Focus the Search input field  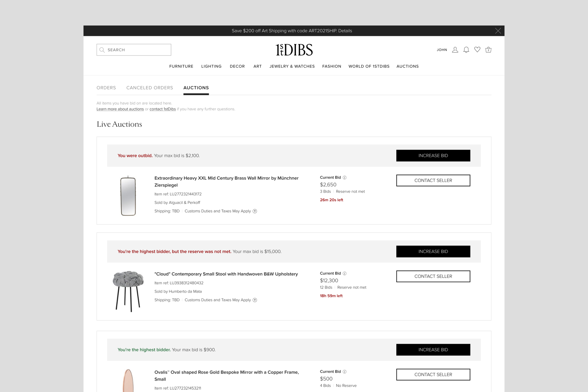coord(134,50)
